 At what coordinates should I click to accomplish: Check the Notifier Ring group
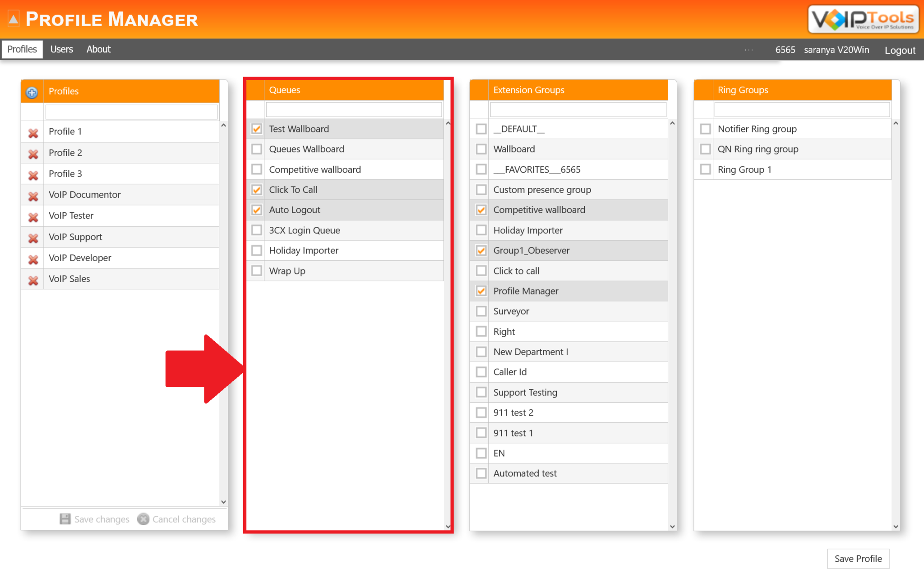(x=705, y=129)
